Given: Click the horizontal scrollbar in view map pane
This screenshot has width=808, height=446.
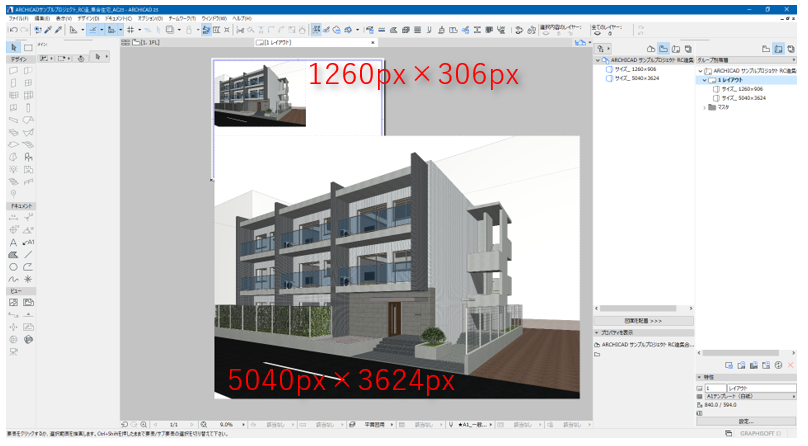Looking at the screenshot, I should (638, 308).
